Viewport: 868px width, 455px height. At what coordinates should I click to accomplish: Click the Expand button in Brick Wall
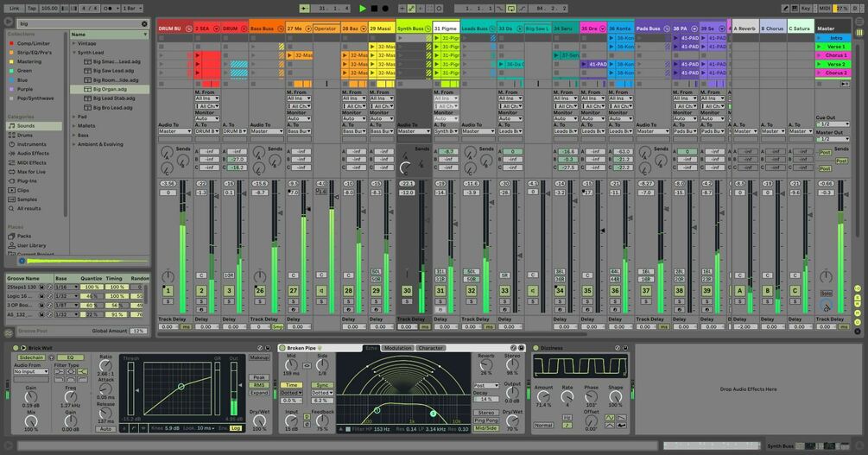(259, 393)
